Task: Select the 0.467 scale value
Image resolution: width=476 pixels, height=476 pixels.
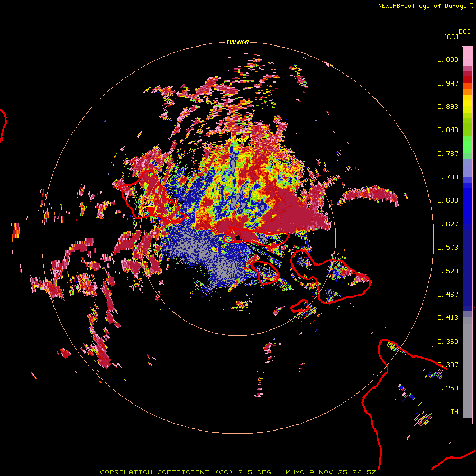Action: [x=448, y=295]
